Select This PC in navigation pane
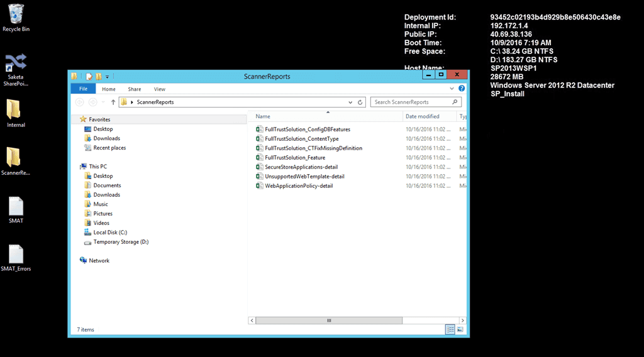Viewport: 644px width, 357px height. (97, 166)
